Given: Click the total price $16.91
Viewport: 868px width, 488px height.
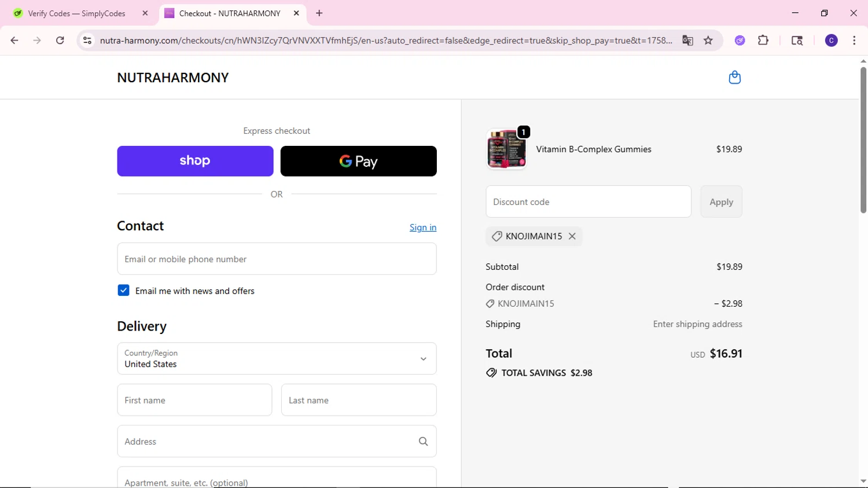Looking at the screenshot, I should (x=726, y=354).
